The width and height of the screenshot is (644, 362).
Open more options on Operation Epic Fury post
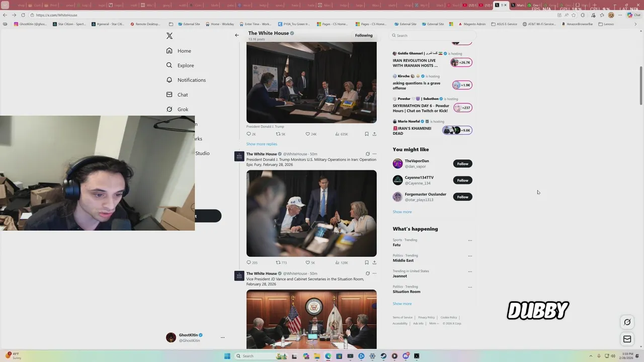[374, 154]
